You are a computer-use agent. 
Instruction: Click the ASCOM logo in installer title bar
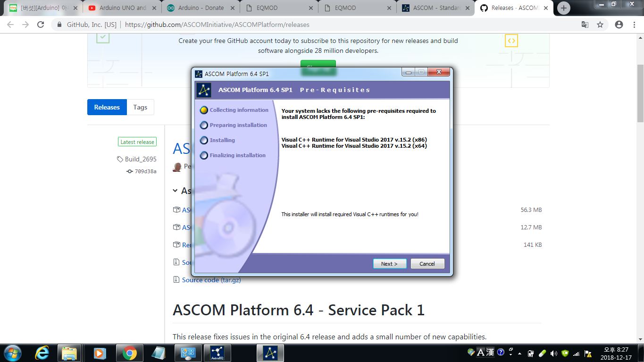point(199,74)
